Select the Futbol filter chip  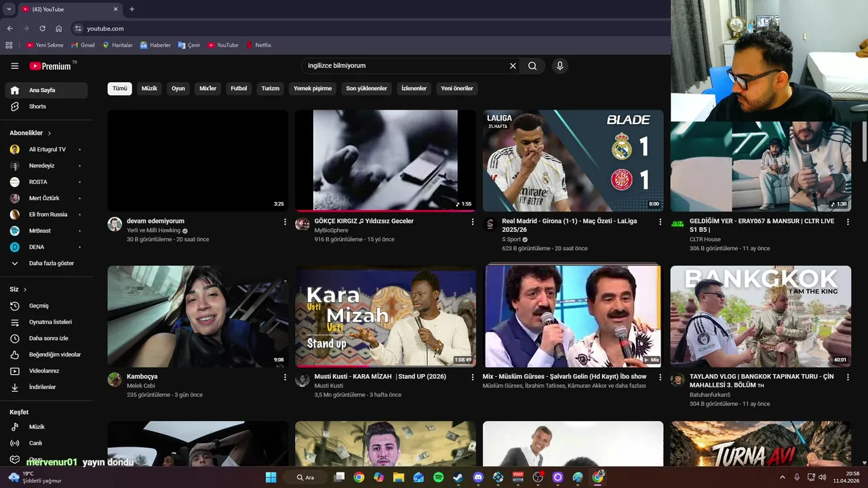pos(239,88)
